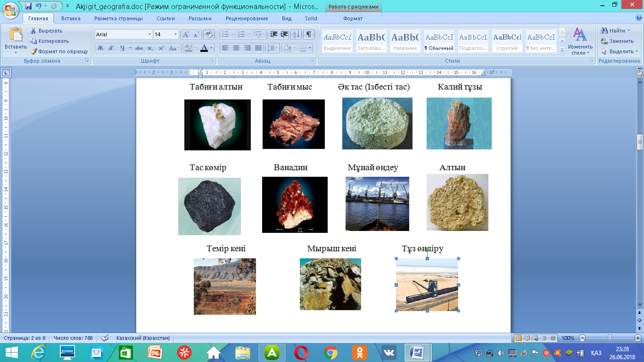644x362 pixels.
Task: Switch to outline view
Action: click(544, 338)
